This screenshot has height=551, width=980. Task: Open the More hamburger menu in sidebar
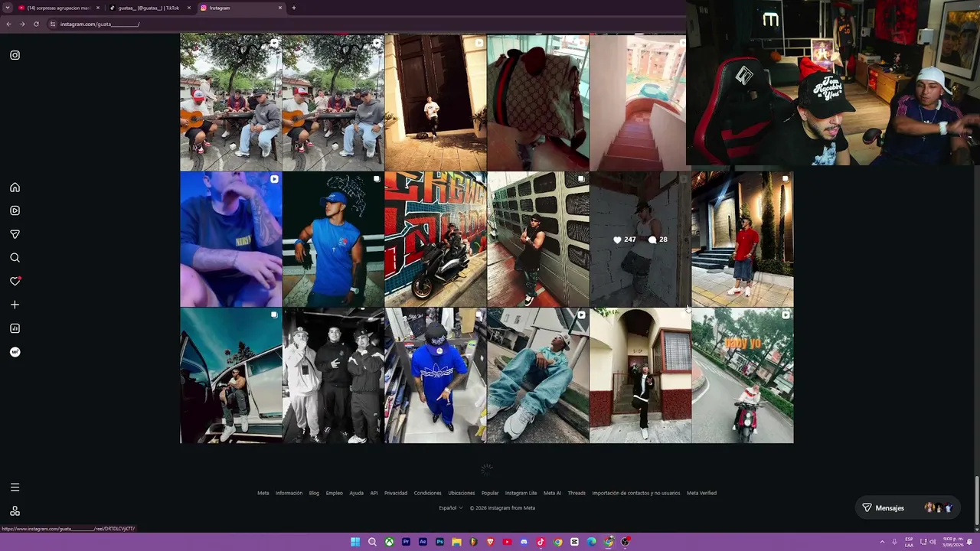(x=15, y=487)
